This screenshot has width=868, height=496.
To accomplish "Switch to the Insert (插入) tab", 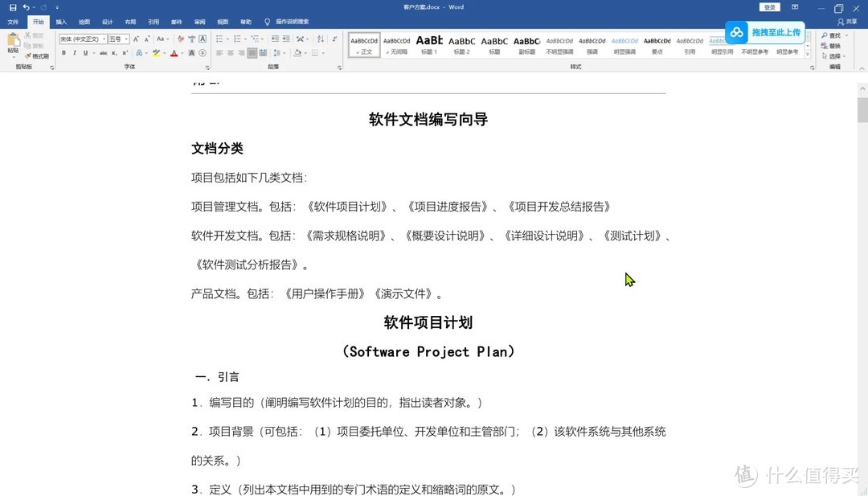I will 61,23.
